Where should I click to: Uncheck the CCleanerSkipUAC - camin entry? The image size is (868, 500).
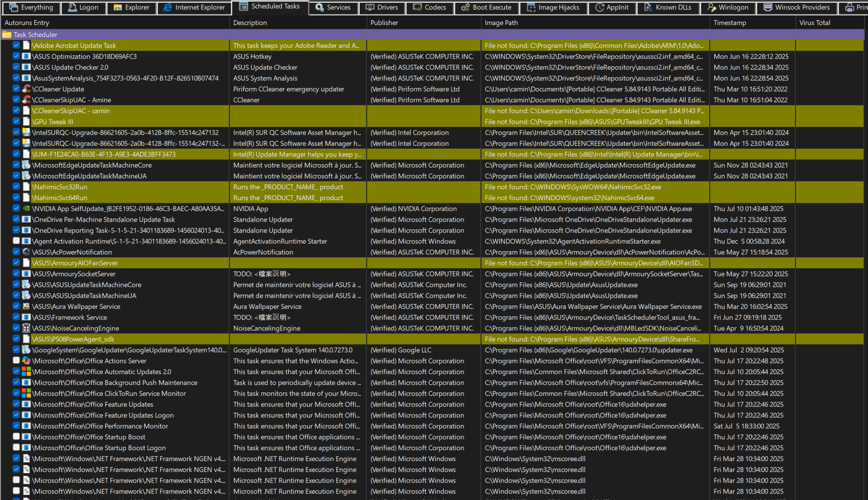[x=16, y=110]
